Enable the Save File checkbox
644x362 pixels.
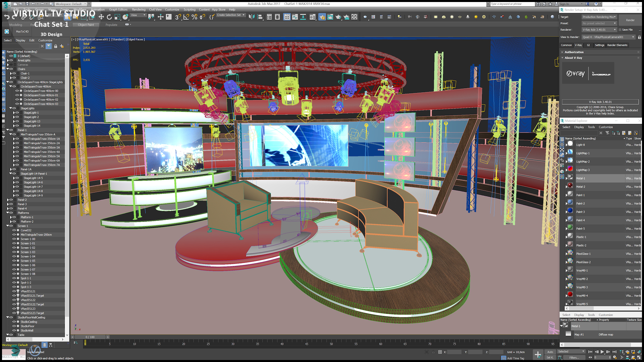click(620, 30)
